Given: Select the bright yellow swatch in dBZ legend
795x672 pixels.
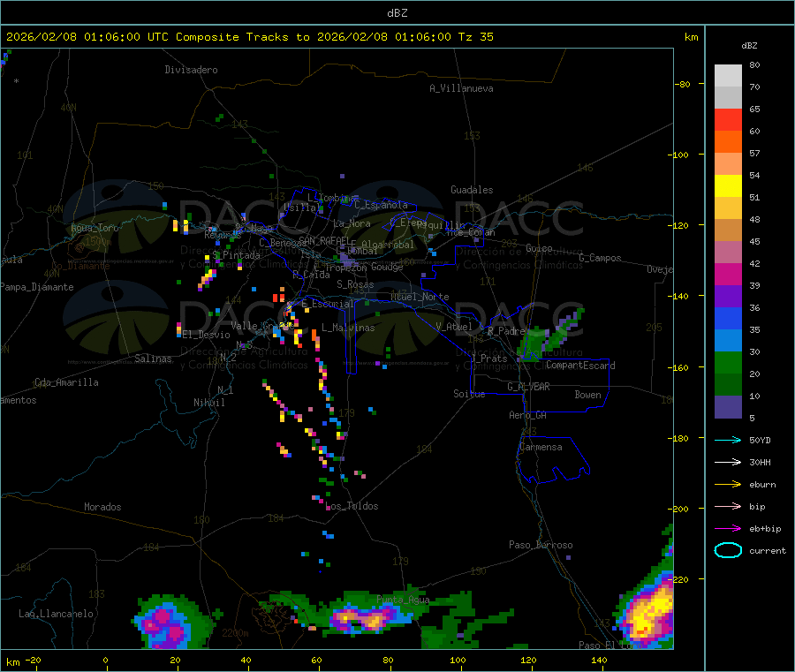Looking at the screenshot, I should (728, 186).
